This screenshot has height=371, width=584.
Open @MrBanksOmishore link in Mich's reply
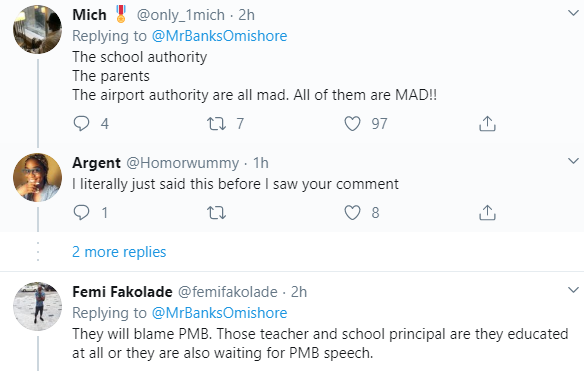coord(219,36)
